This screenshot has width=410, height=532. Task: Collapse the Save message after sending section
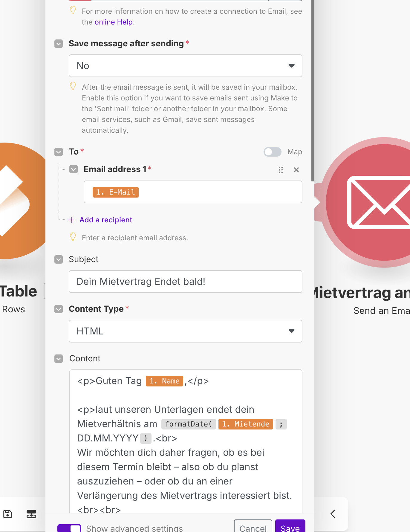point(59,44)
